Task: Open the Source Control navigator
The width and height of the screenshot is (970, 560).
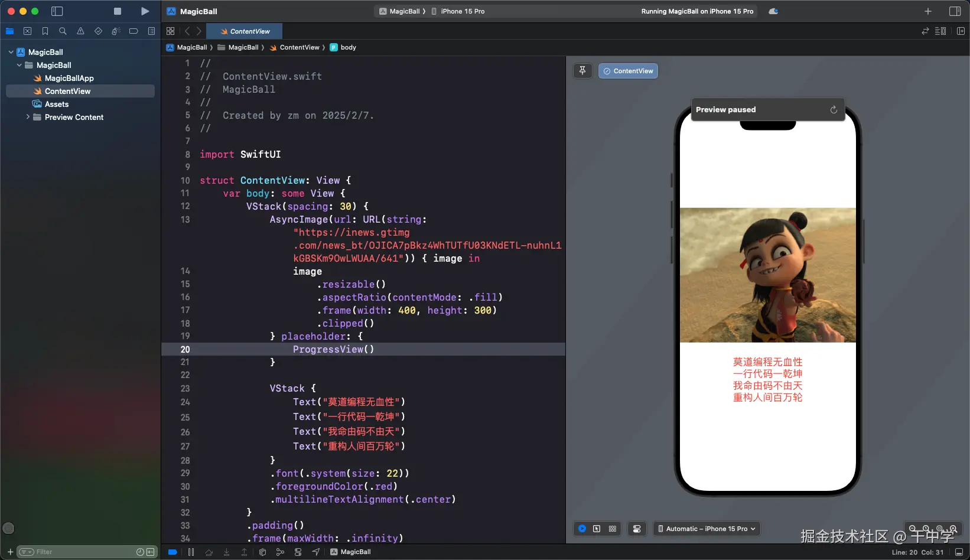Action: [27, 31]
